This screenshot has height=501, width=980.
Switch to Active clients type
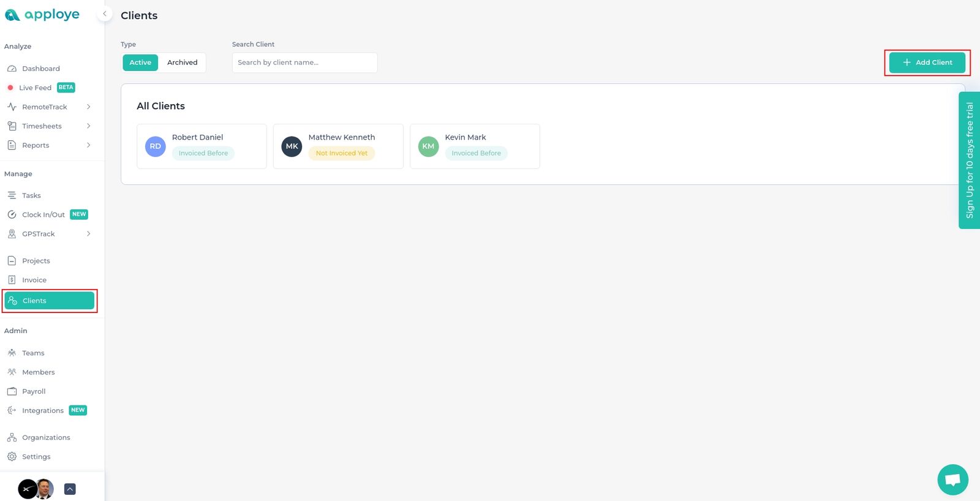140,62
